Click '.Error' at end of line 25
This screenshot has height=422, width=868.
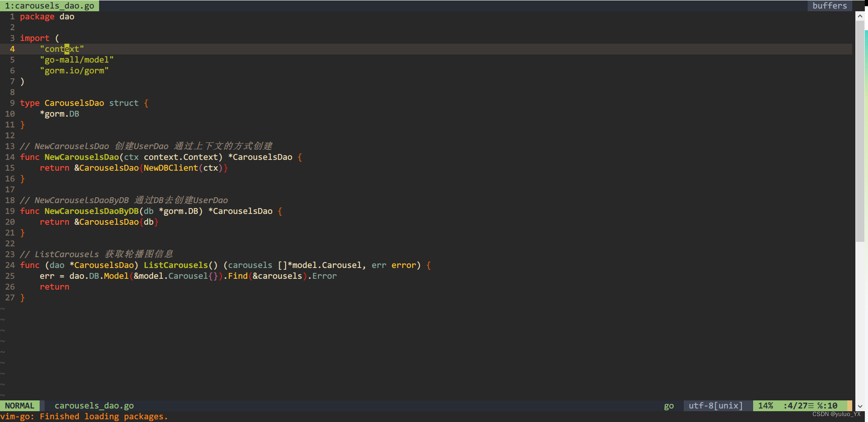(x=322, y=276)
